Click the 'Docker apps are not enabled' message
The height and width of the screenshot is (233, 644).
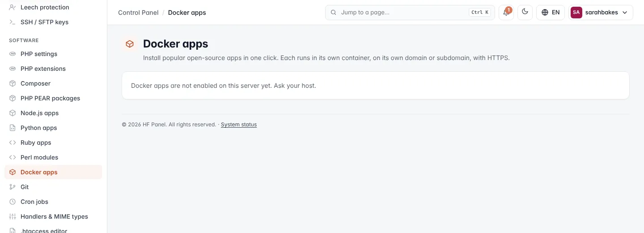(224, 86)
